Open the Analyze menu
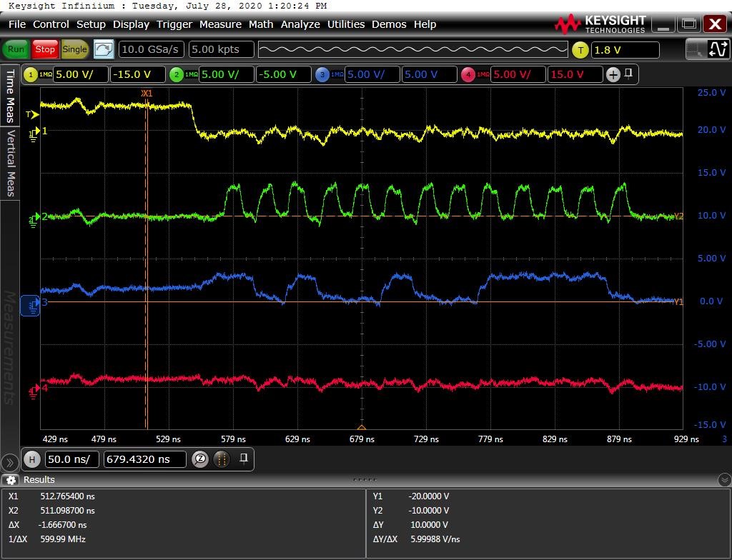 300,24
